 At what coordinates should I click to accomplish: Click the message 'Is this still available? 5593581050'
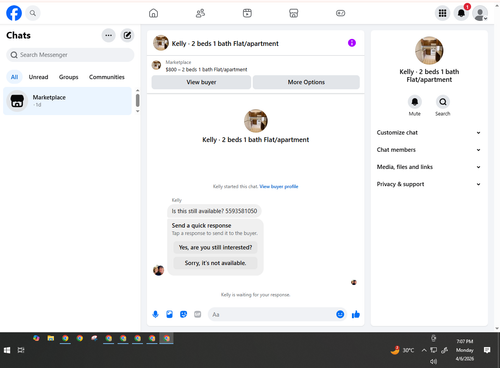[x=214, y=211]
